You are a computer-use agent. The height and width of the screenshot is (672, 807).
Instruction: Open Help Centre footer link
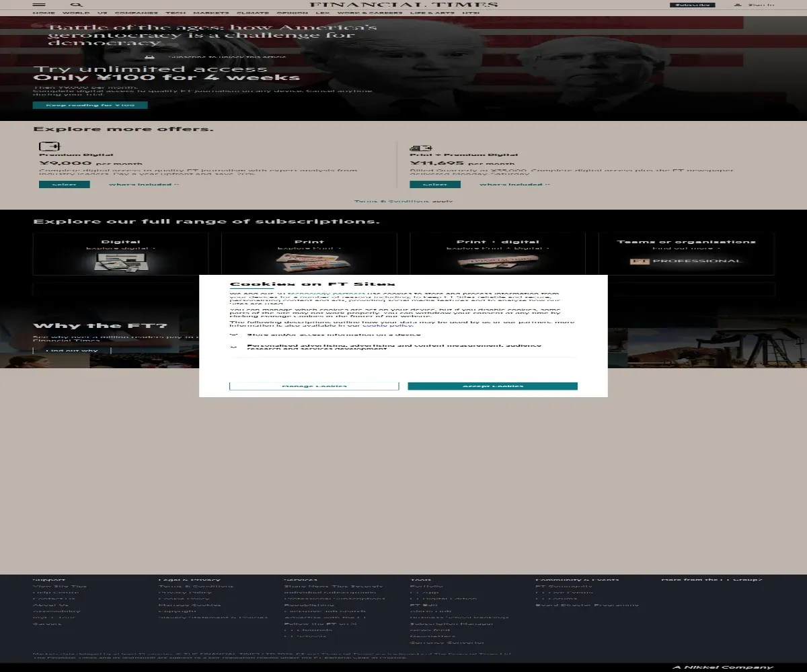coord(56,592)
